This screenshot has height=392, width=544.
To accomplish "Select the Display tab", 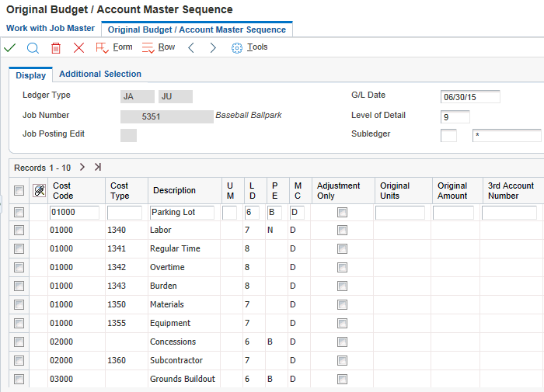I will 30,75.
